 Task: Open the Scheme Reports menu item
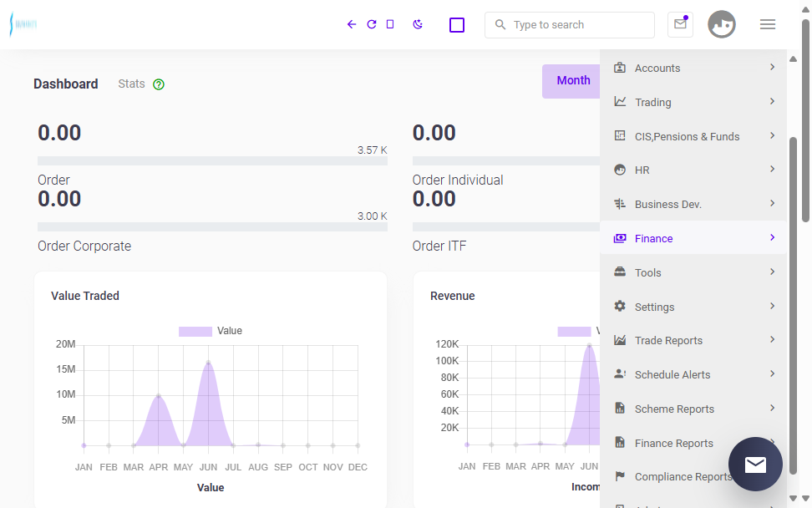coord(693,409)
